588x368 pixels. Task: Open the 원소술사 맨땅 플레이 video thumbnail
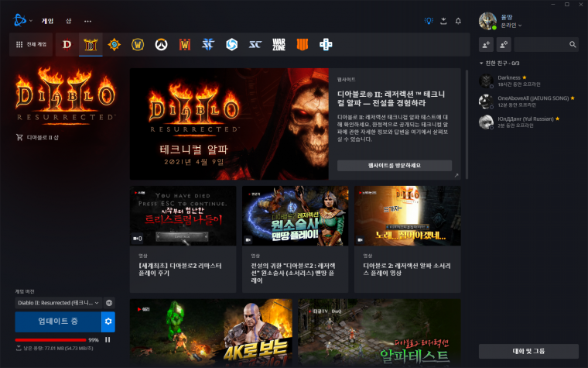coord(295,216)
